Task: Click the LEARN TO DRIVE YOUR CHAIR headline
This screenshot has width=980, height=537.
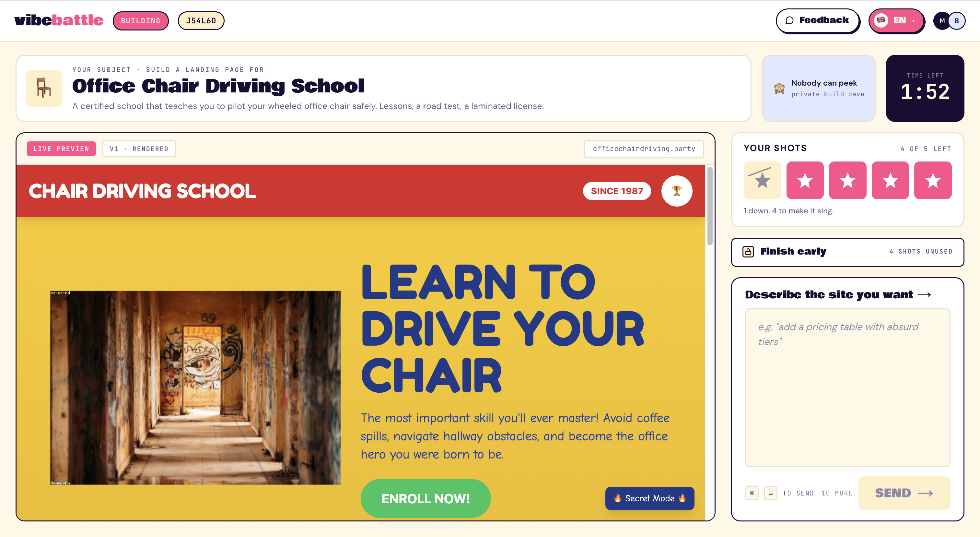Action: tap(502, 328)
